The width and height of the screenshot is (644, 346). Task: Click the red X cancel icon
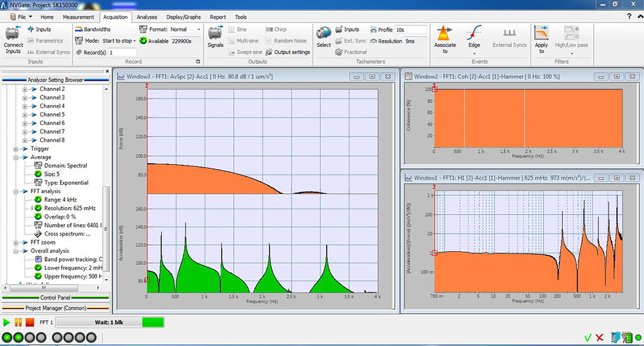600,338
